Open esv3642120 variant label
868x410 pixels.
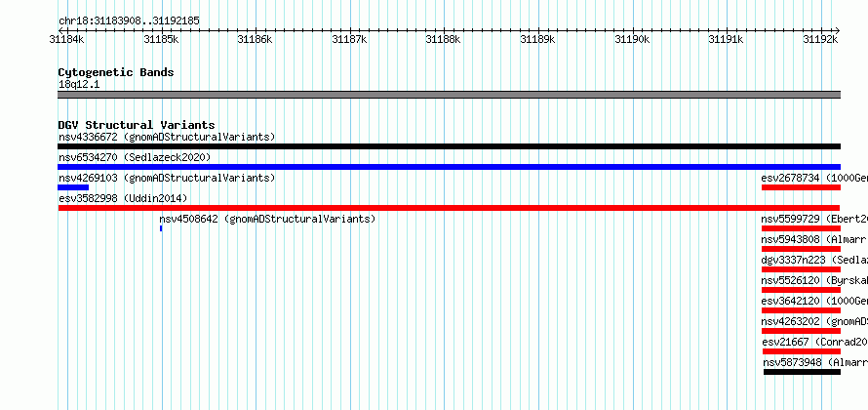tap(814, 301)
